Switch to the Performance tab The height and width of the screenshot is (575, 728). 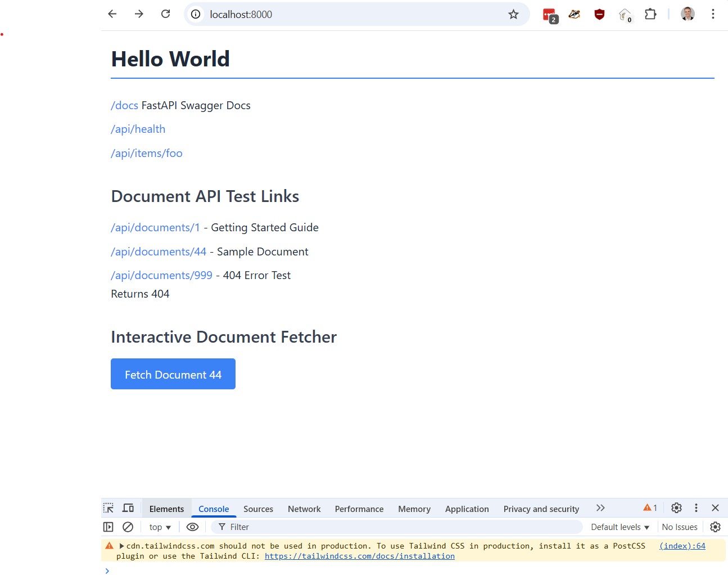(x=359, y=509)
